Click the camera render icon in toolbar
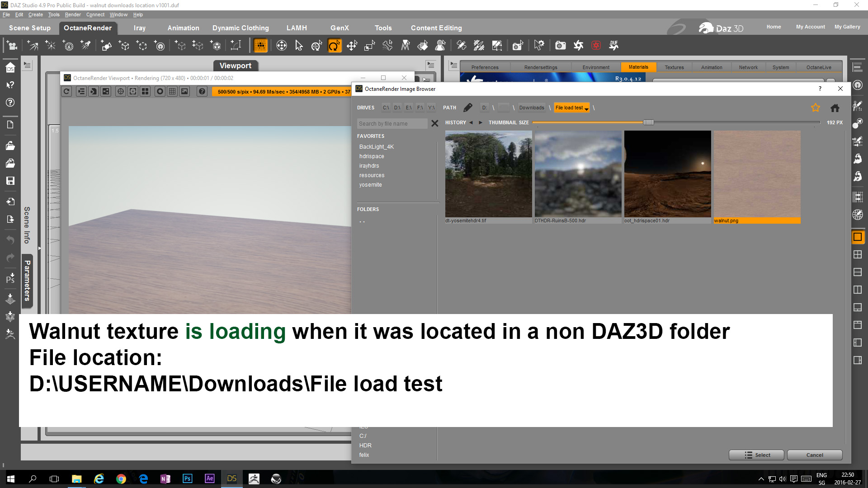Screen dimensions: 868x488 tap(560, 46)
